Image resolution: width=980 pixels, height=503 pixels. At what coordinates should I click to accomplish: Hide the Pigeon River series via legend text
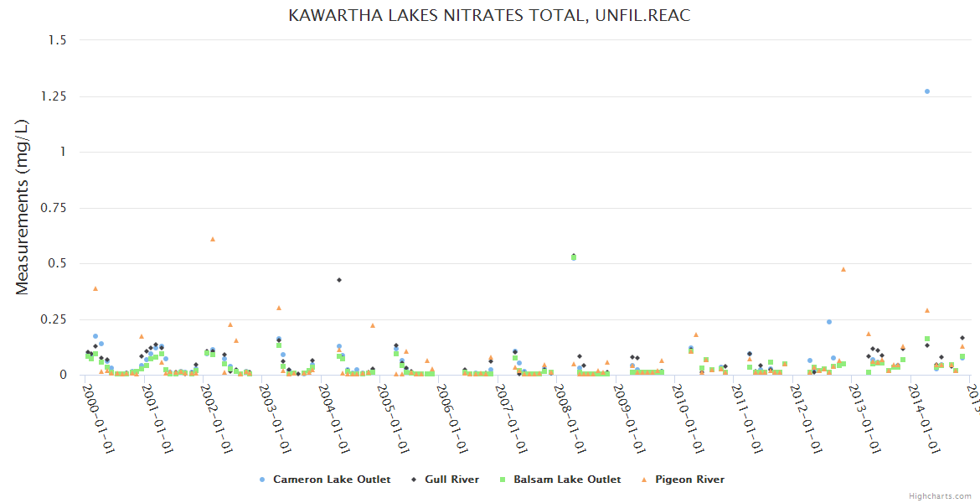[x=689, y=480]
